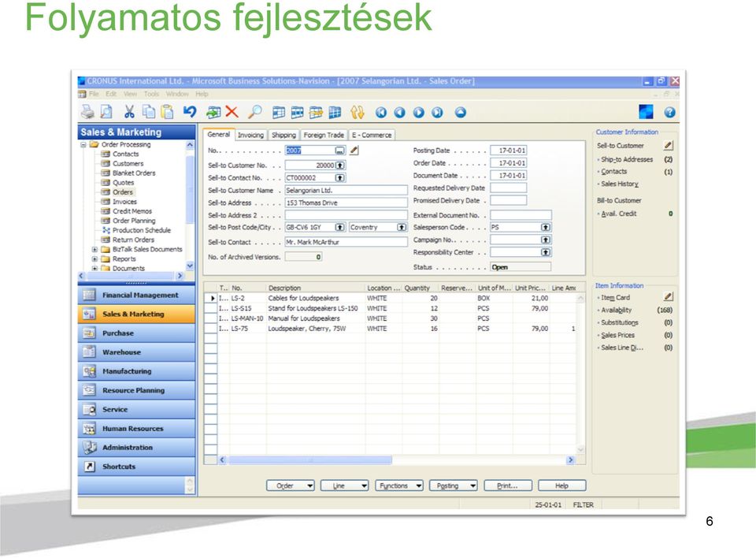The height and width of the screenshot is (558, 756).
Task: Click the Availability link in Item Information
Action: [x=616, y=310]
